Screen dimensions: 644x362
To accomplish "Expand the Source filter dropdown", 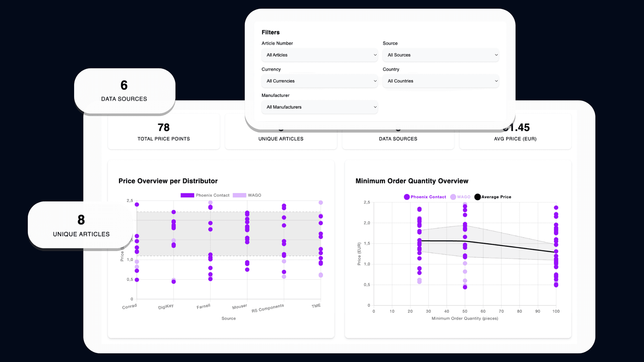I will [440, 55].
